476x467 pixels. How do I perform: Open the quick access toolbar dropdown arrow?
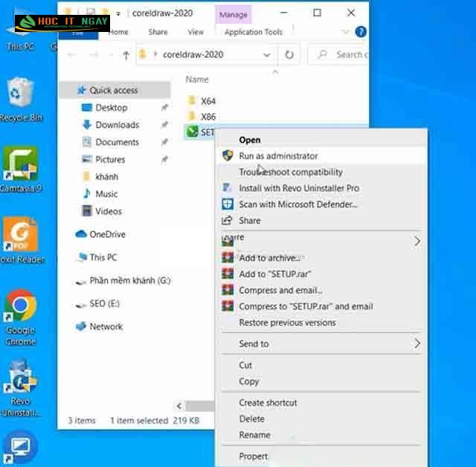coord(118,13)
